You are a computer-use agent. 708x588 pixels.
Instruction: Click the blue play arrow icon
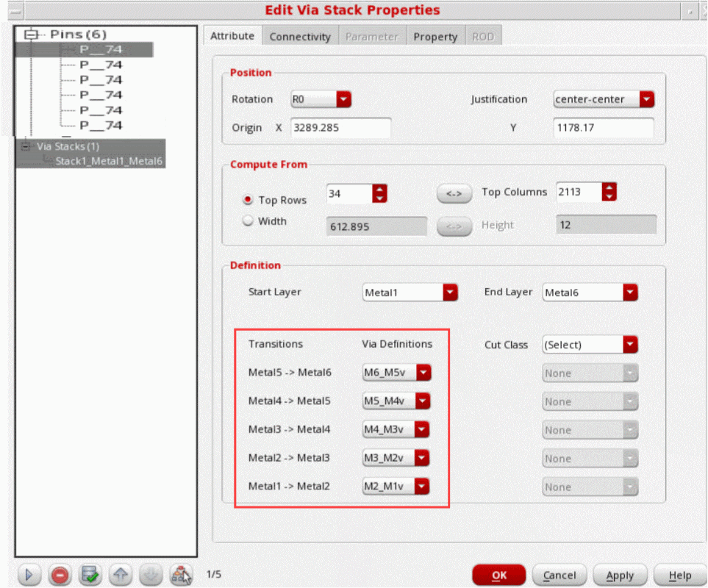pos(29,575)
